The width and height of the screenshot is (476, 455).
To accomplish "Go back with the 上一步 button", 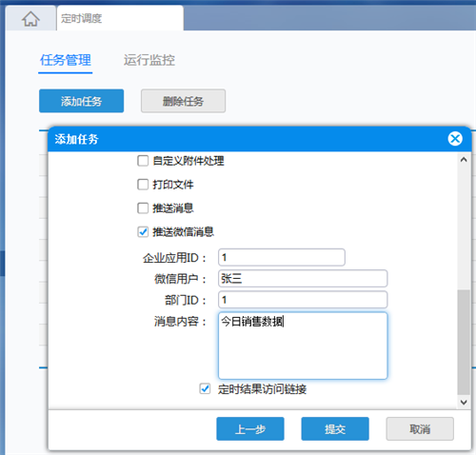I will [x=250, y=429].
